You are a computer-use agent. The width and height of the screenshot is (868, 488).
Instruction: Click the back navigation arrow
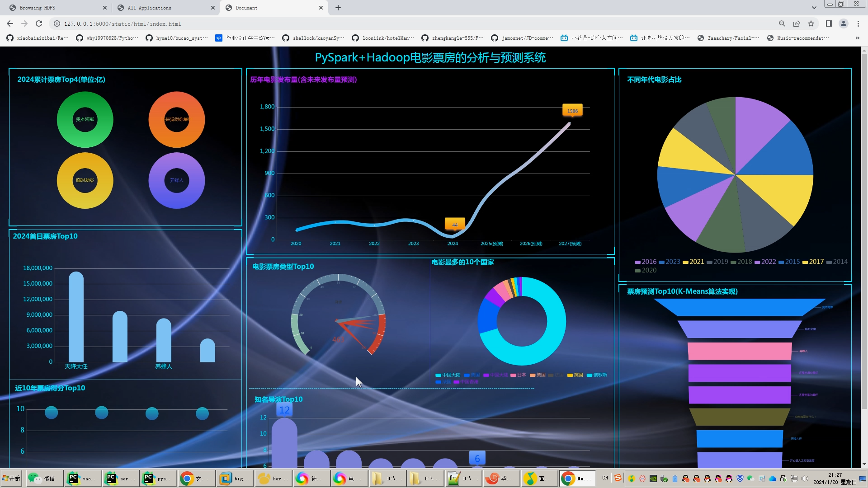10,23
